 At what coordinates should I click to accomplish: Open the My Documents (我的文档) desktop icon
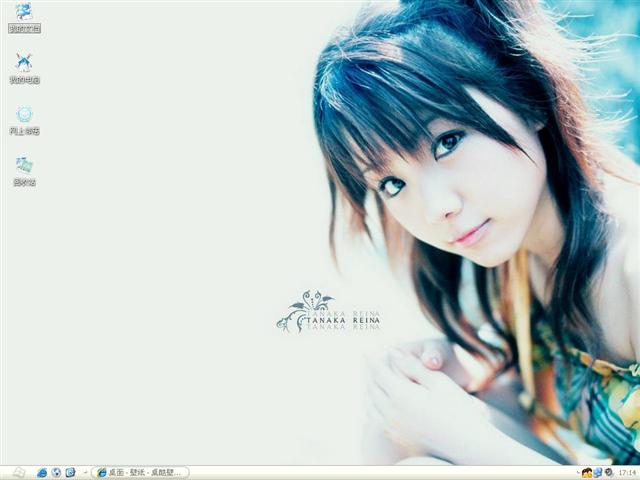(x=24, y=18)
